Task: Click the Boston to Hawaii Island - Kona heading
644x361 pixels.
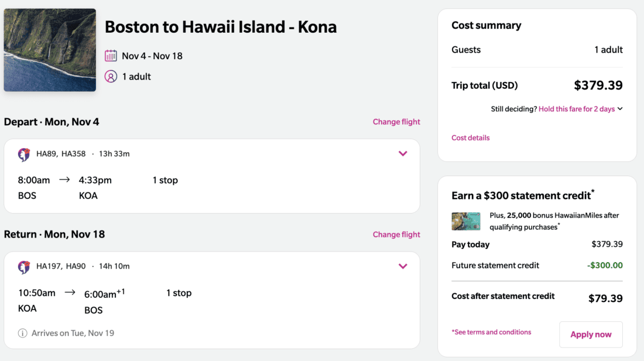Action: [x=221, y=27]
